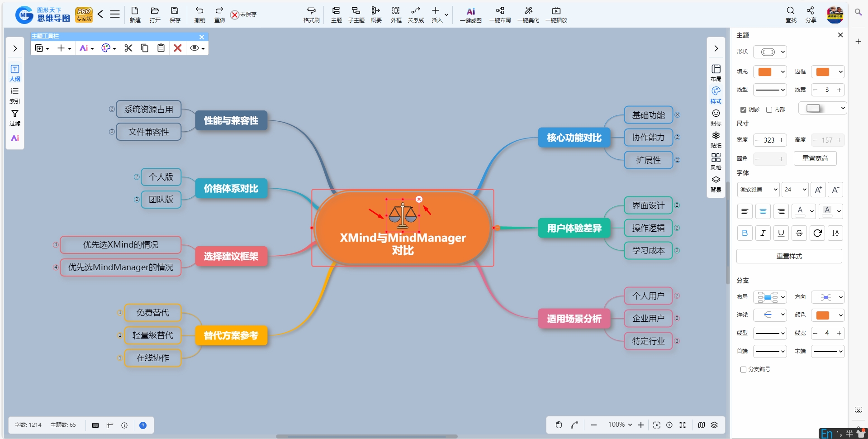Viewport: 868px width, 439px height.
Task: Click the reset style button
Action: (x=789, y=256)
